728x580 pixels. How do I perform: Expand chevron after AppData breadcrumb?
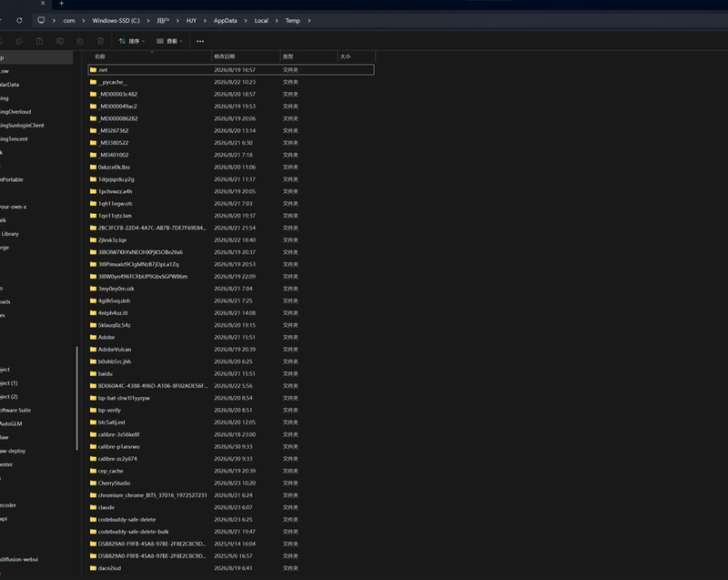pyautogui.click(x=246, y=20)
